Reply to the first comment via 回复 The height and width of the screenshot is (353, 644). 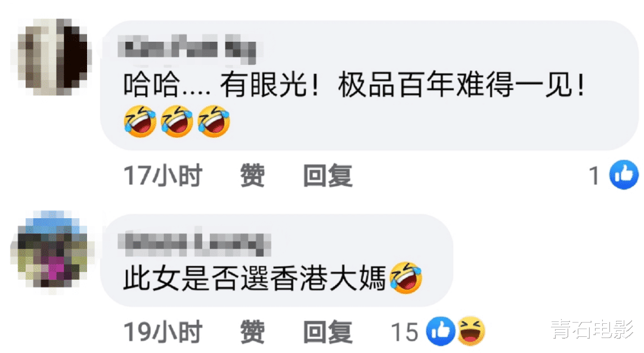(x=328, y=175)
